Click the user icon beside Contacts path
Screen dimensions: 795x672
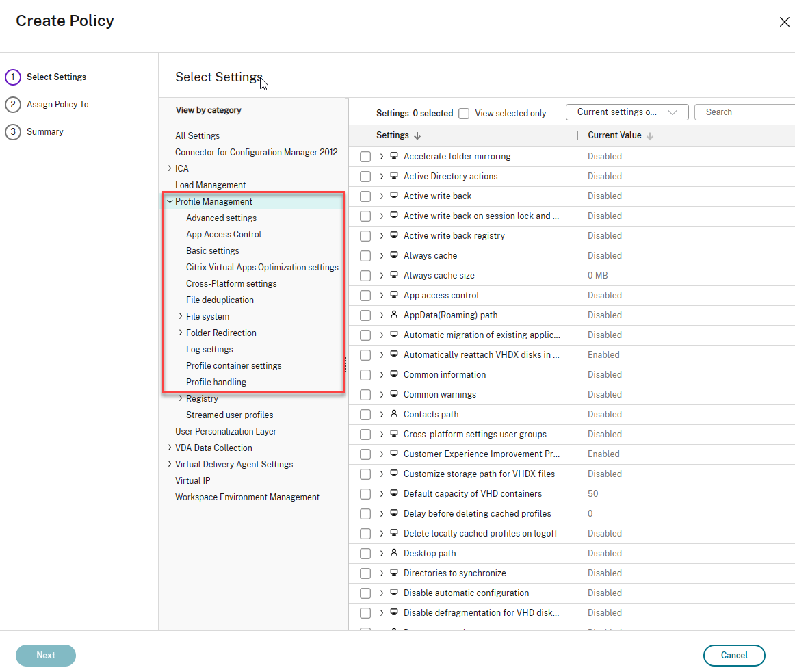click(394, 414)
